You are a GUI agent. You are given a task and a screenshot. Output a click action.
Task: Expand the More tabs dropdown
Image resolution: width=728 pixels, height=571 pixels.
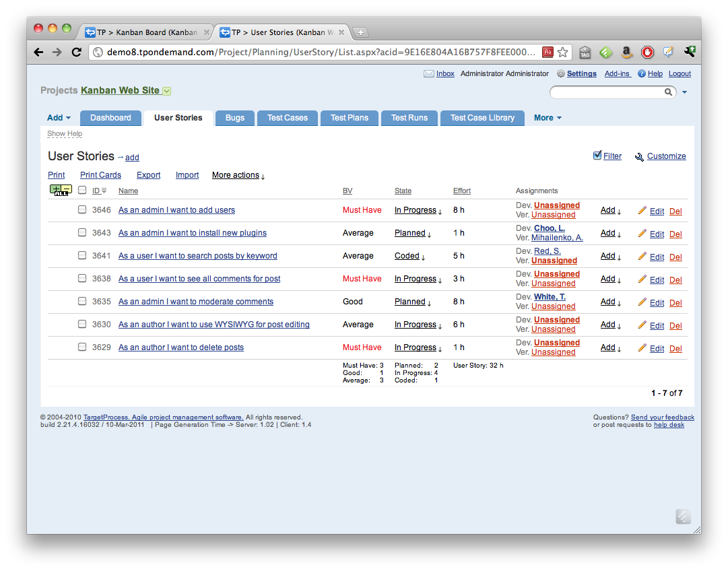coord(547,118)
